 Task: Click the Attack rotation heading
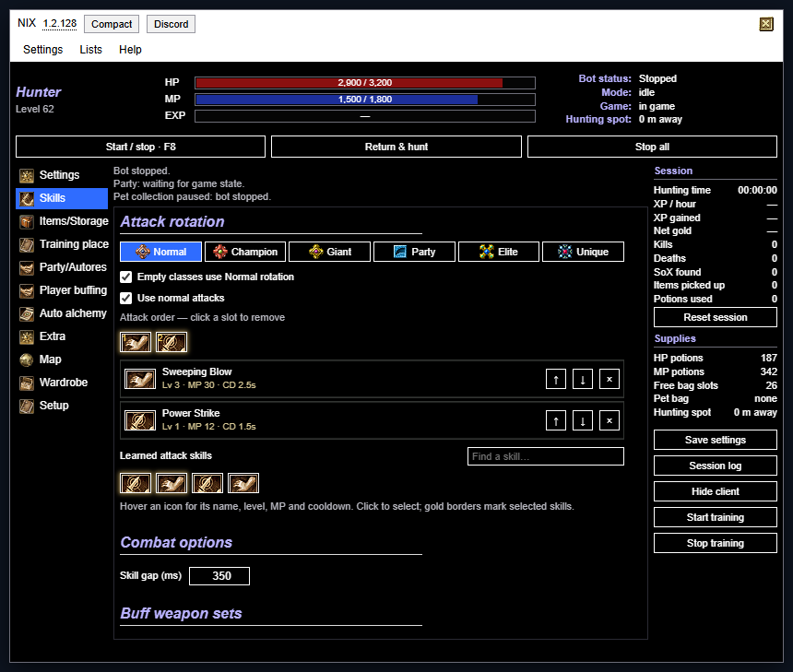pos(172,221)
